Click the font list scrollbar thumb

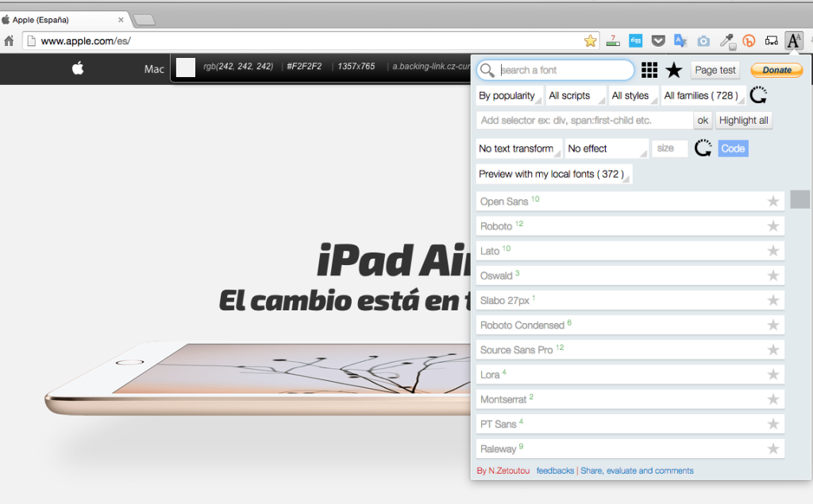pos(800,199)
